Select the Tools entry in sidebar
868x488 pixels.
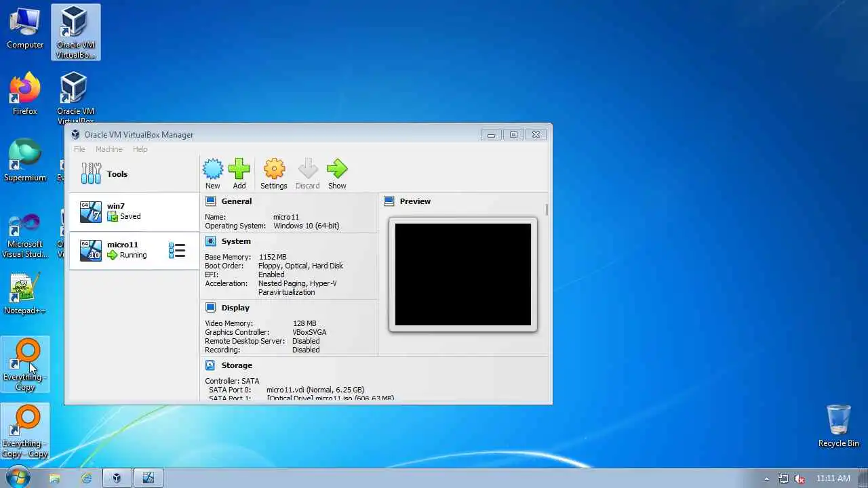pos(134,174)
